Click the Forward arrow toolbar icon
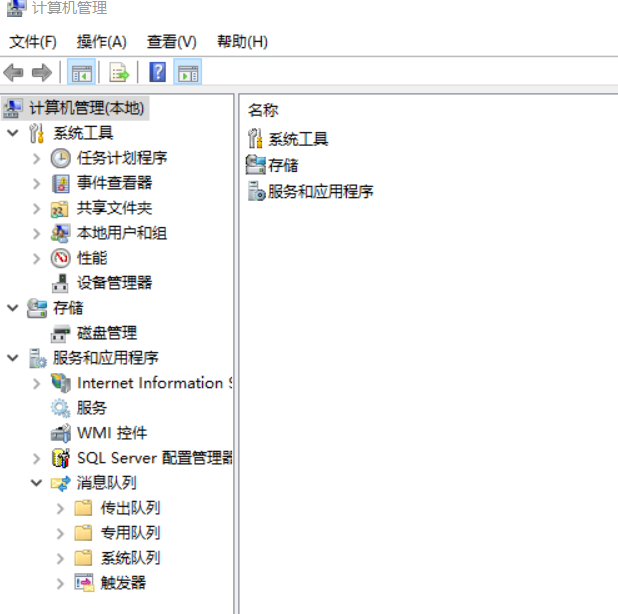 (42, 72)
